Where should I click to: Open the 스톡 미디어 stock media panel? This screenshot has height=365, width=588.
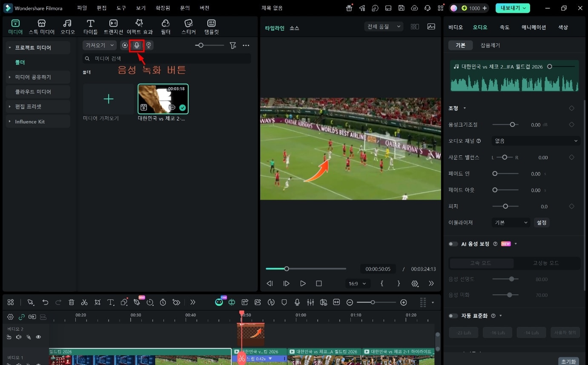pos(42,27)
